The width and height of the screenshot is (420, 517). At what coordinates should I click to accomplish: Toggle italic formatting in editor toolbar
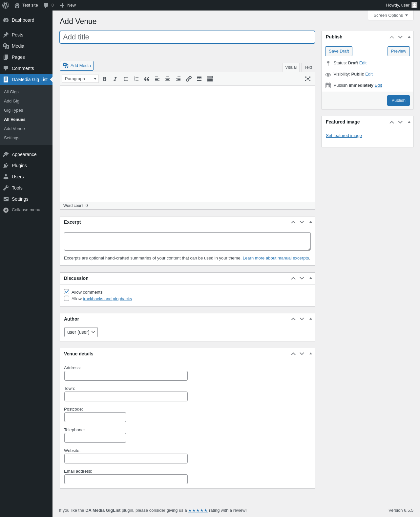click(115, 79)
